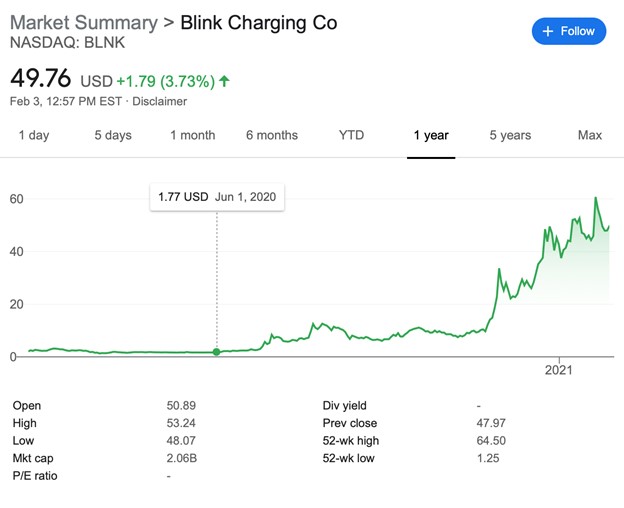The image size is (624, 508).
Task: Click the 52-wk high value 64.50
Action: (490, 440)
